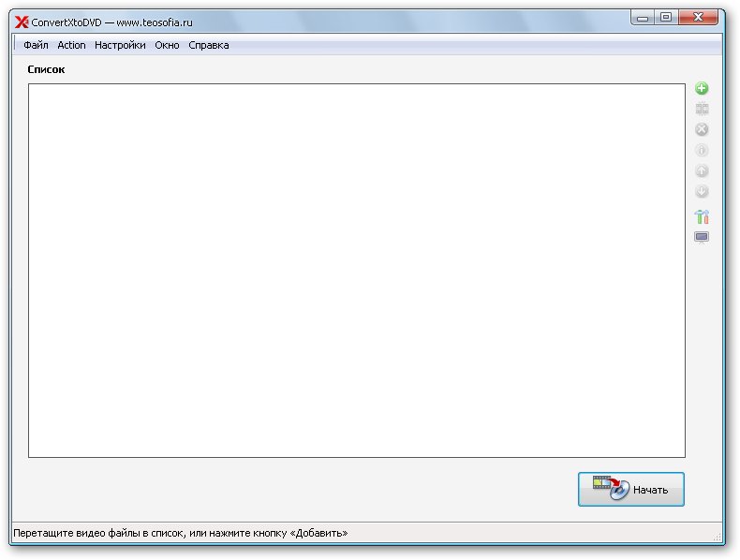Click the merge titles icon
Image resolution: width=740 pixels, height=560 pixels.
(702, 109)
